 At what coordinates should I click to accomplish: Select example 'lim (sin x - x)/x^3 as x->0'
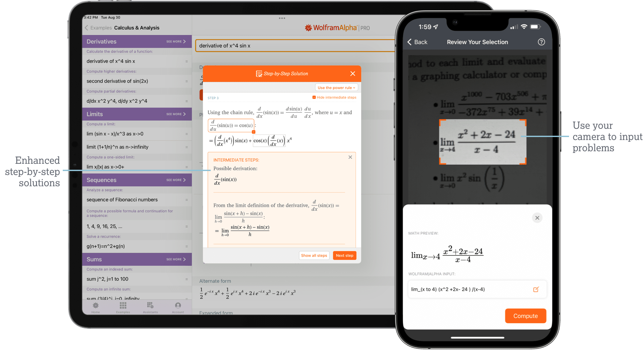(x=137, y=134)
